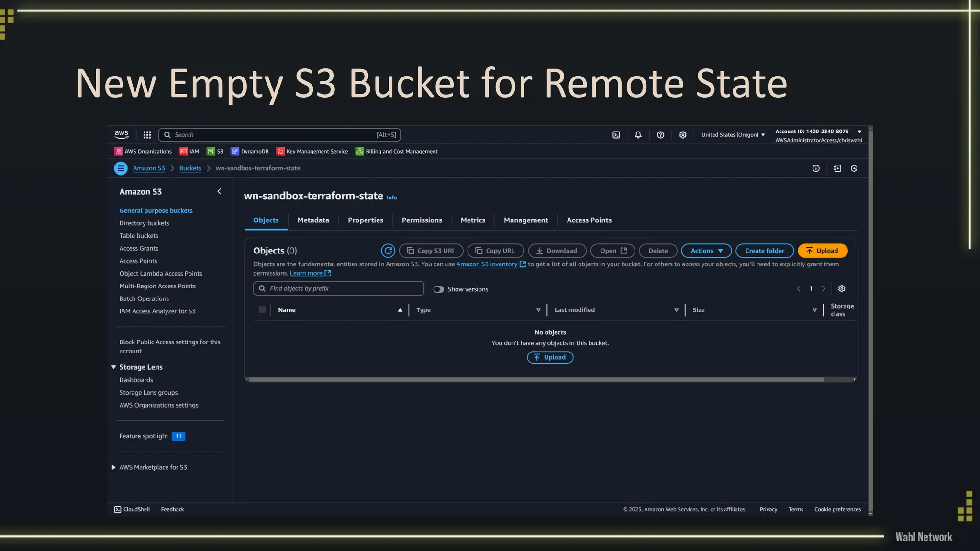980x551 pixels.
Task: Open the help question mark menu
Action: point(660,135)
